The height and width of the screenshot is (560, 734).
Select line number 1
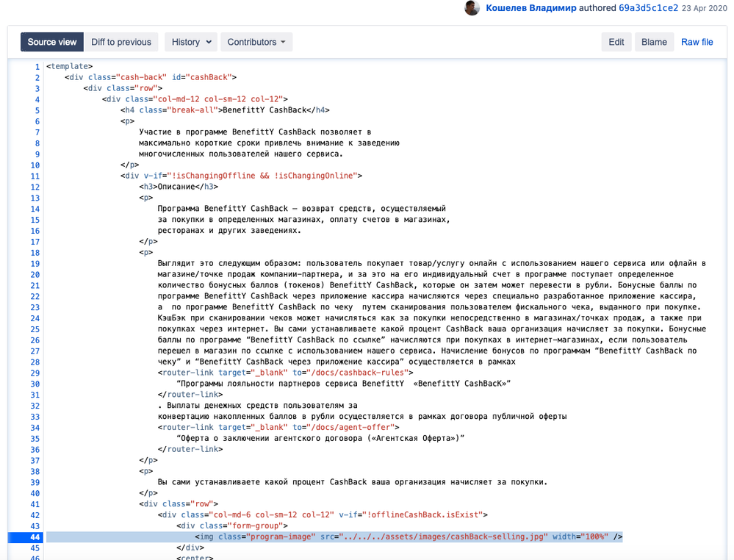pyautogui.click(x=37, y=67)
